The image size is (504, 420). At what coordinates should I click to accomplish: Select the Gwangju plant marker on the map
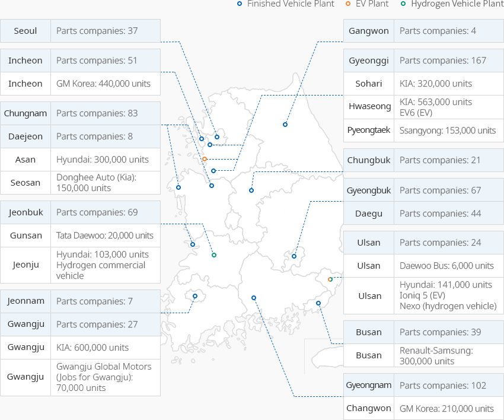click(x=195, y=296)
